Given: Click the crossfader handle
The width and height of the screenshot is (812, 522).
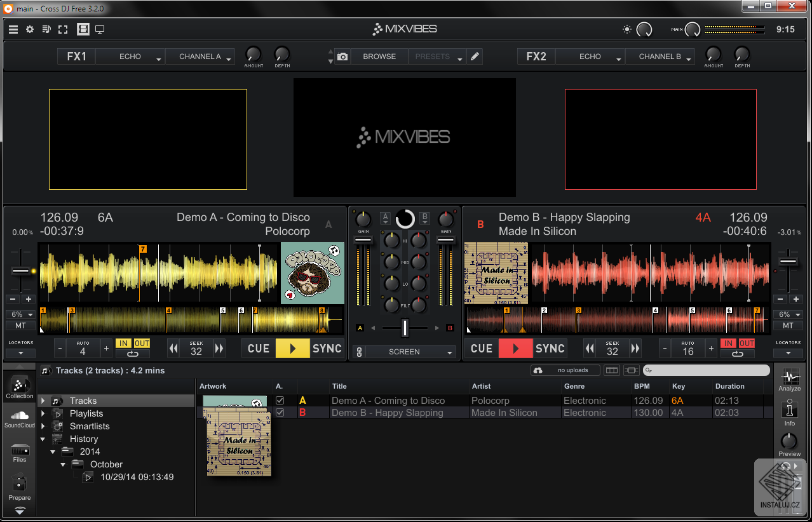Looking at the screenshot, I should [x=405, y=328].
